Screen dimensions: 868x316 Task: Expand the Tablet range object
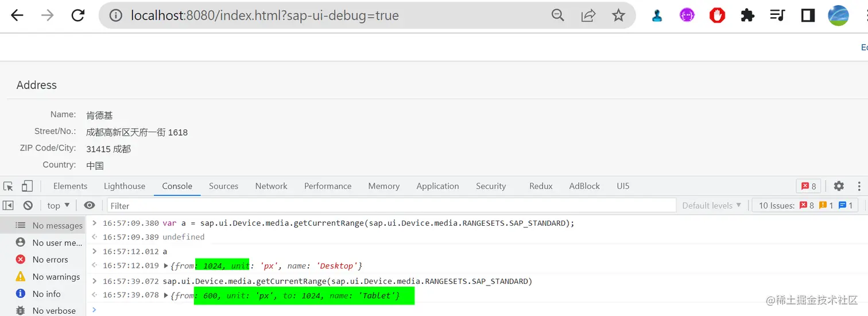pyautogui.click(x=166, y=295)
